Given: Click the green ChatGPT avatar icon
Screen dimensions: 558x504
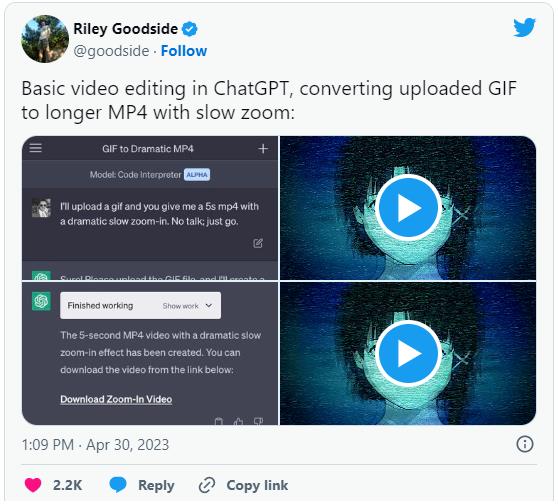Looking at the screenshot, I should click(x=41, y=301).
